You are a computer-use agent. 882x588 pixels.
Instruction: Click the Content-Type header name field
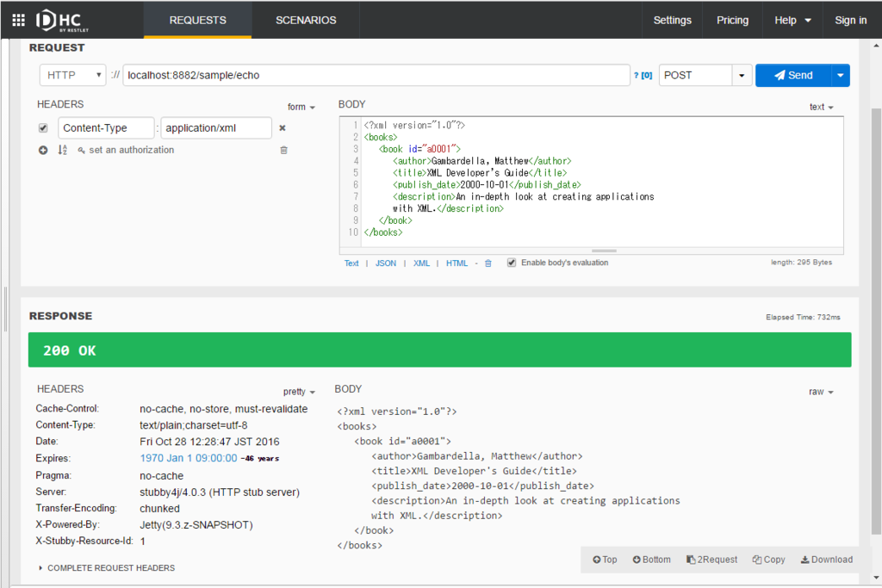(x=106, y=128)
